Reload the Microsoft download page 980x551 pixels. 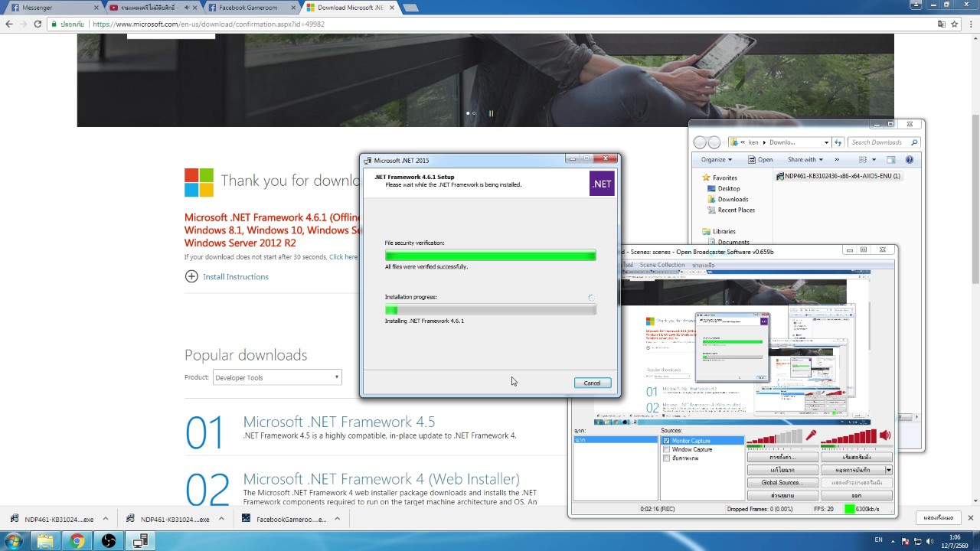(x=38, y=24)
